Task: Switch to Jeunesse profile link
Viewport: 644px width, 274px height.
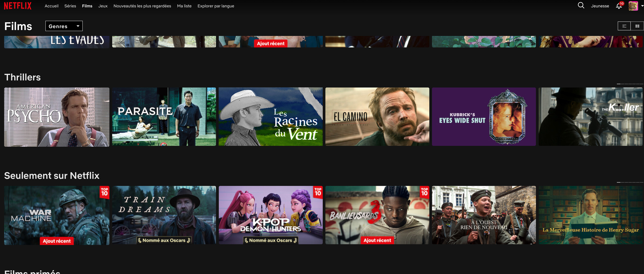Action: click(600, 6)
